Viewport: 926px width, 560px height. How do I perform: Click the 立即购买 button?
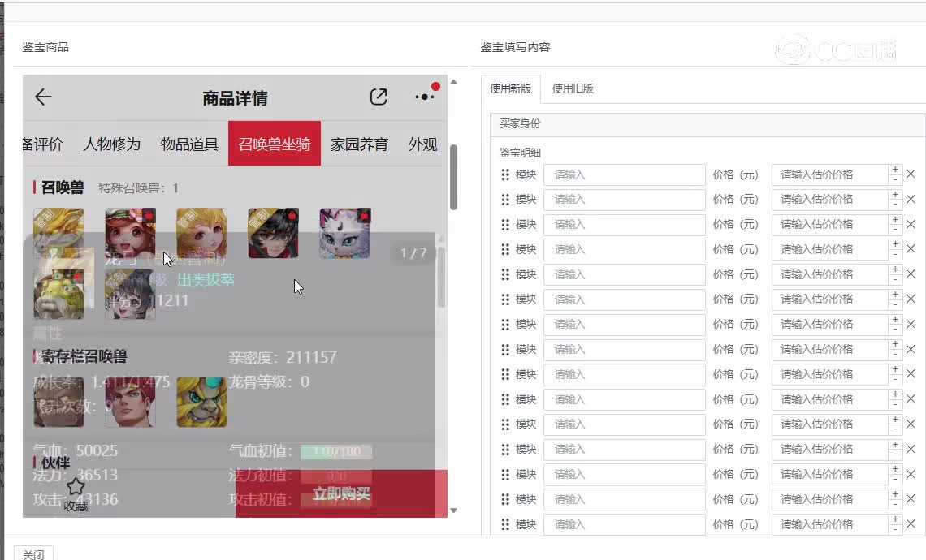coord(341,494)
